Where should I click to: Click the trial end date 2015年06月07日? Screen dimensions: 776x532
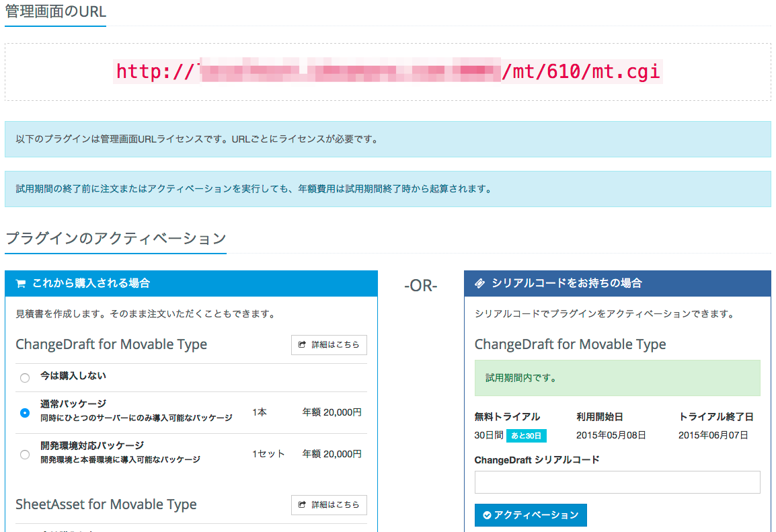[x=713, y=436]
